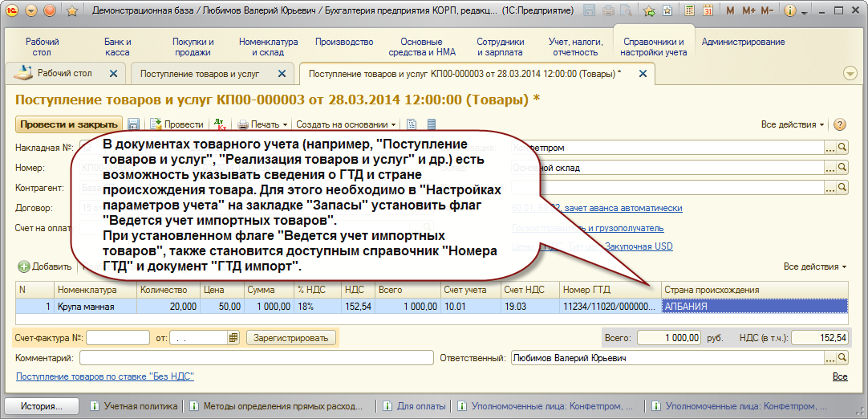Screen dimensions: 868x419
Task: Click green plus Добавить row button
Action: pos(46,266)
